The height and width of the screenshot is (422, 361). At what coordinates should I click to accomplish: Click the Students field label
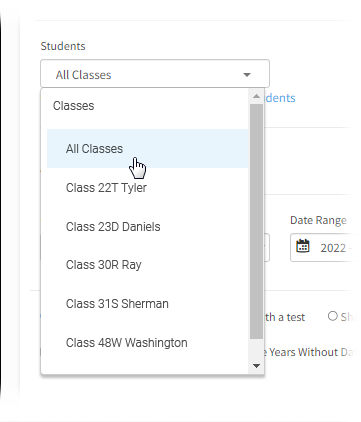pos(63,46)
